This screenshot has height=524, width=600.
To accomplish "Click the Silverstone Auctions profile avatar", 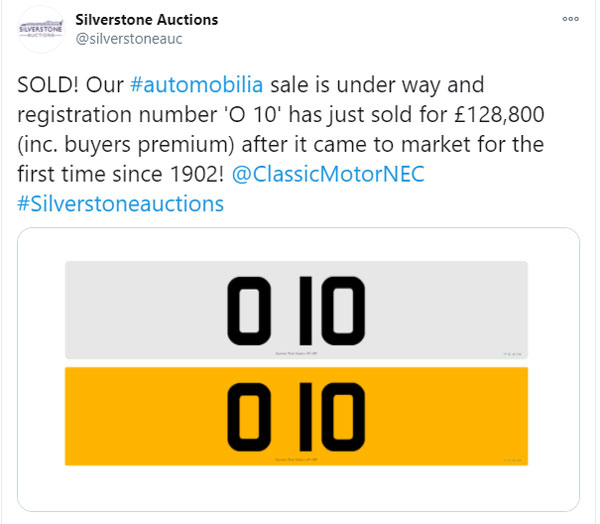I will 41,28.
